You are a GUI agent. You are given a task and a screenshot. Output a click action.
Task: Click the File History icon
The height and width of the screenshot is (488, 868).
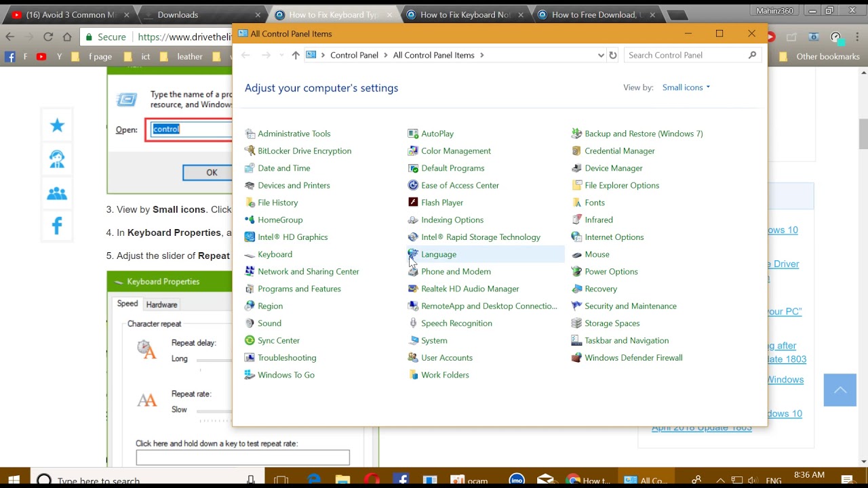tap(250, 203)
